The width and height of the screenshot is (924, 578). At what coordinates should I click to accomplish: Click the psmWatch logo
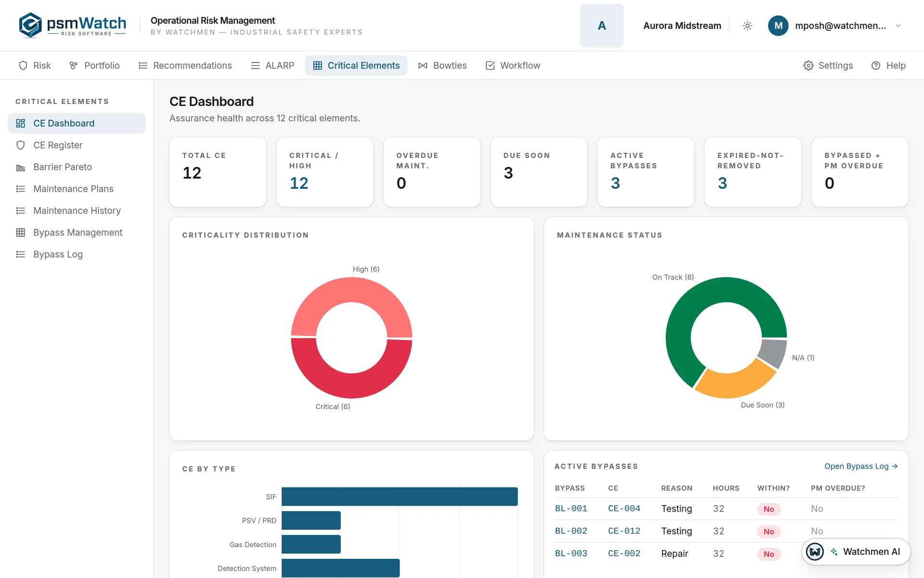coord(72,25)
